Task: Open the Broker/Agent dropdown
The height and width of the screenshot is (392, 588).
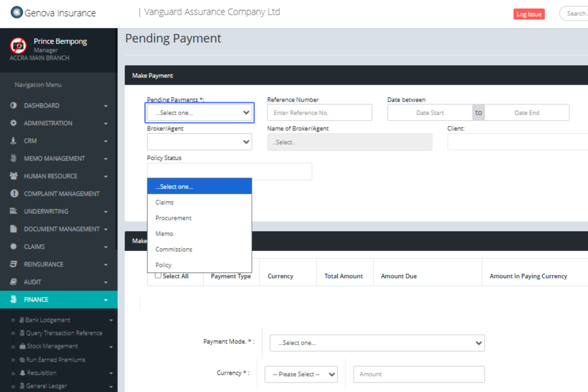Action: [x=199, y=142]
